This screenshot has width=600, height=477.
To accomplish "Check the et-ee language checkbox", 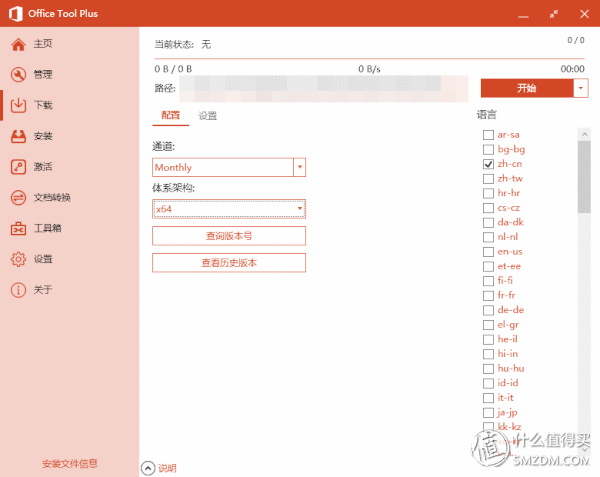I will click(x=488, y=267).
